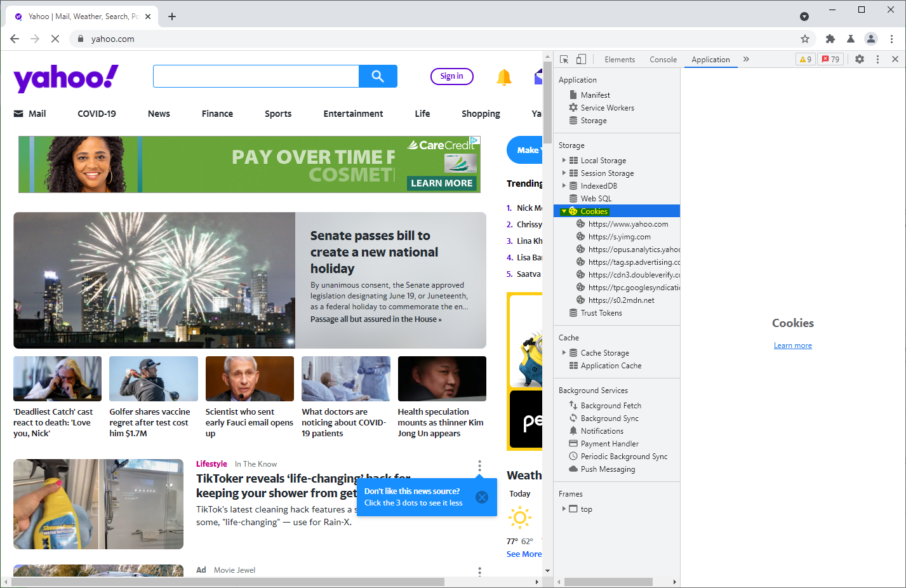Open Push Messaging service
Viewport: 906px width, 588px height.
coord(608,469)
